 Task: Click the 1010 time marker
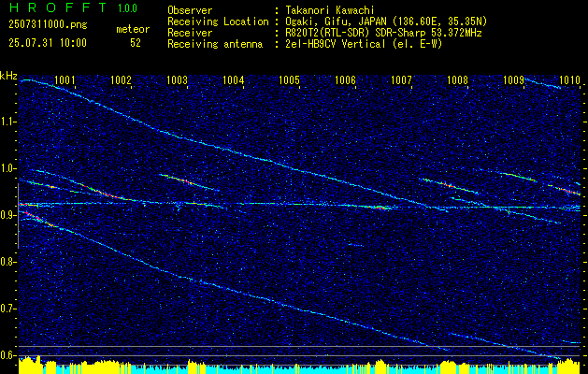click(569, 79)
